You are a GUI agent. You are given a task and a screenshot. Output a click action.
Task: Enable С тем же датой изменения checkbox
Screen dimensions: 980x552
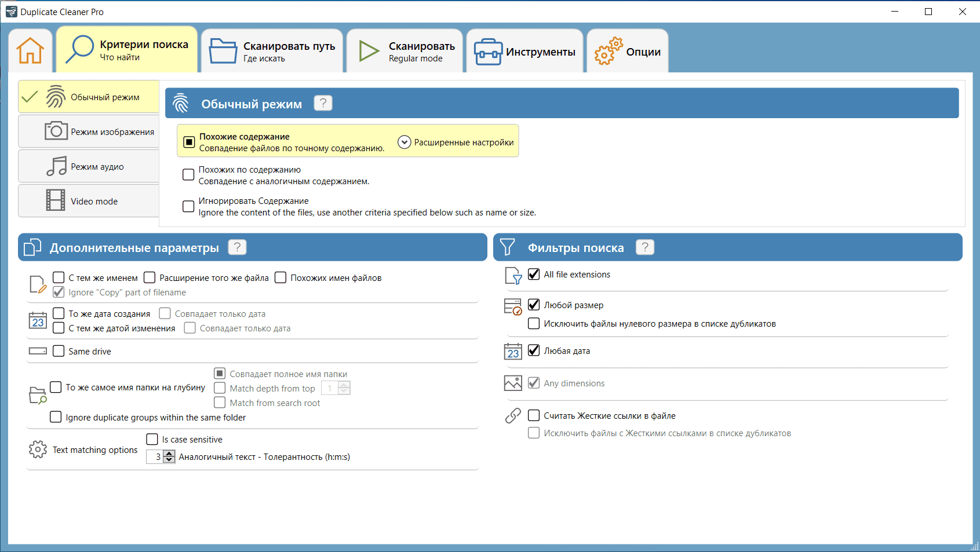(x=59, y=328)
